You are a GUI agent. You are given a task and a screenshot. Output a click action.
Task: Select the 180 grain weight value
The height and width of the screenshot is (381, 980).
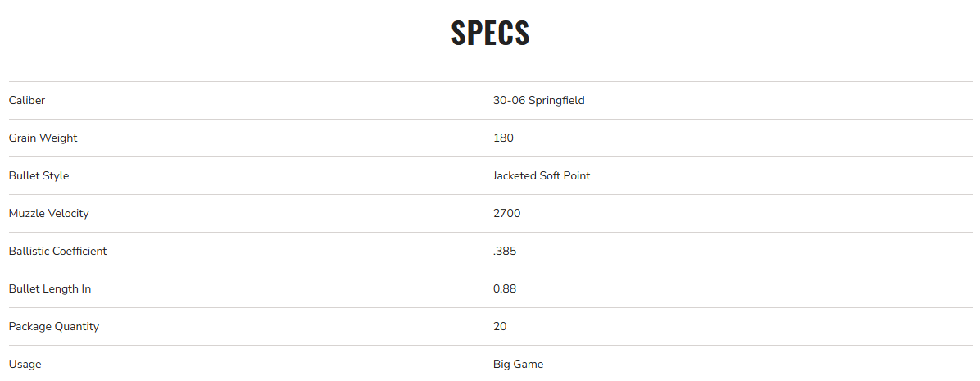pyautogui.click(x=503, y=138)
